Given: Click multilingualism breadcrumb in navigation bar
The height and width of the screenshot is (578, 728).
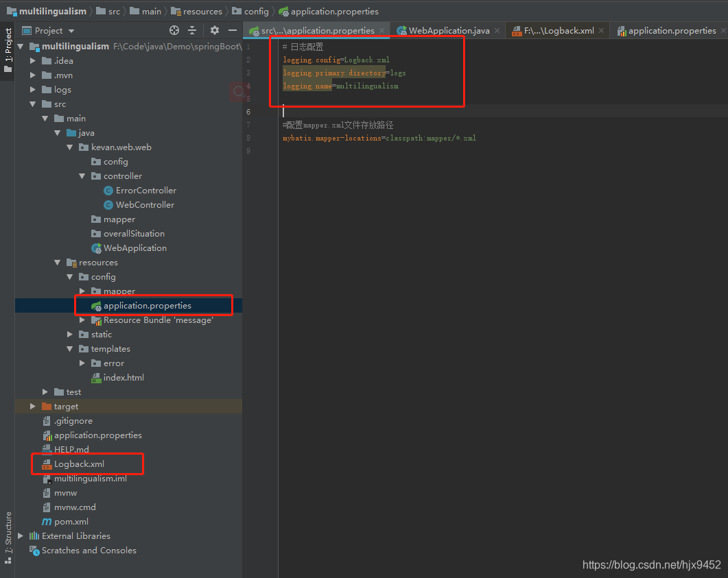Looking at the screenshot, I should point(47,11).
